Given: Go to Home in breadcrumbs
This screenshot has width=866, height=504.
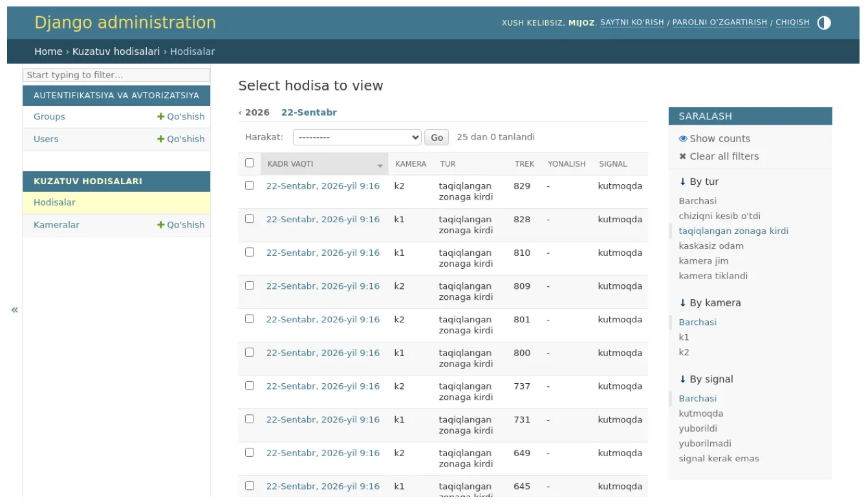Looking at the screenshot, I should pyautogui.click(x=49, y=52).
